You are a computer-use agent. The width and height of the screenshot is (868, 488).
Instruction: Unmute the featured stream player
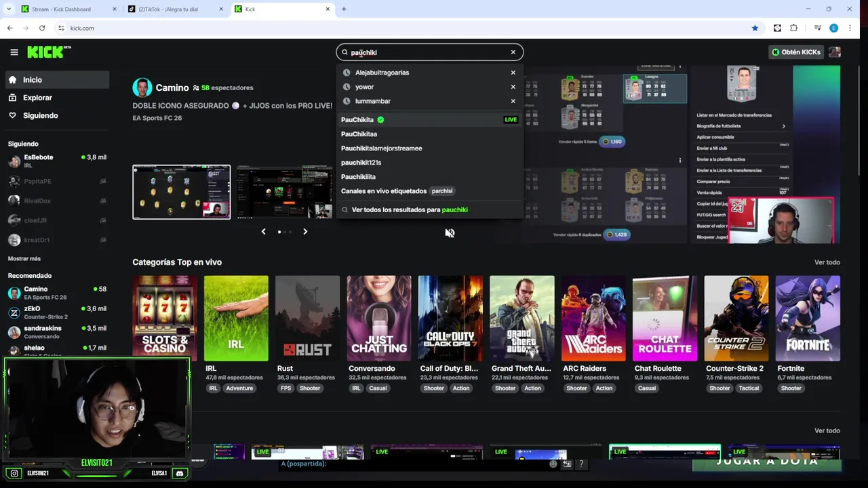point(450,233)
